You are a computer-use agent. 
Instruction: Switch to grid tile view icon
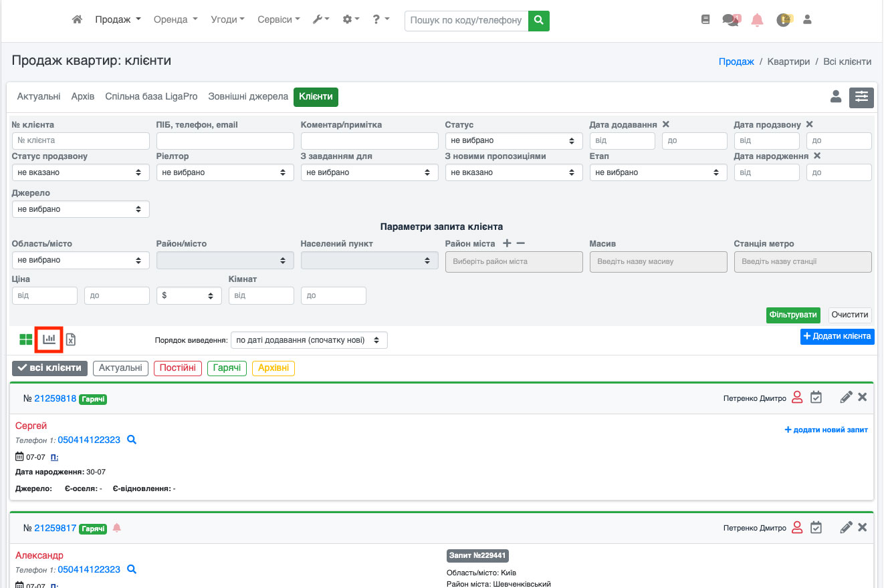tap(26, 339)
